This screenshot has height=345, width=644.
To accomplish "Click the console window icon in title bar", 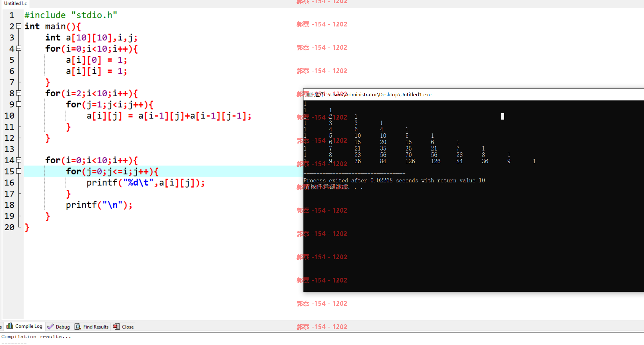I will pyautogui.click(x=309, y=94).
